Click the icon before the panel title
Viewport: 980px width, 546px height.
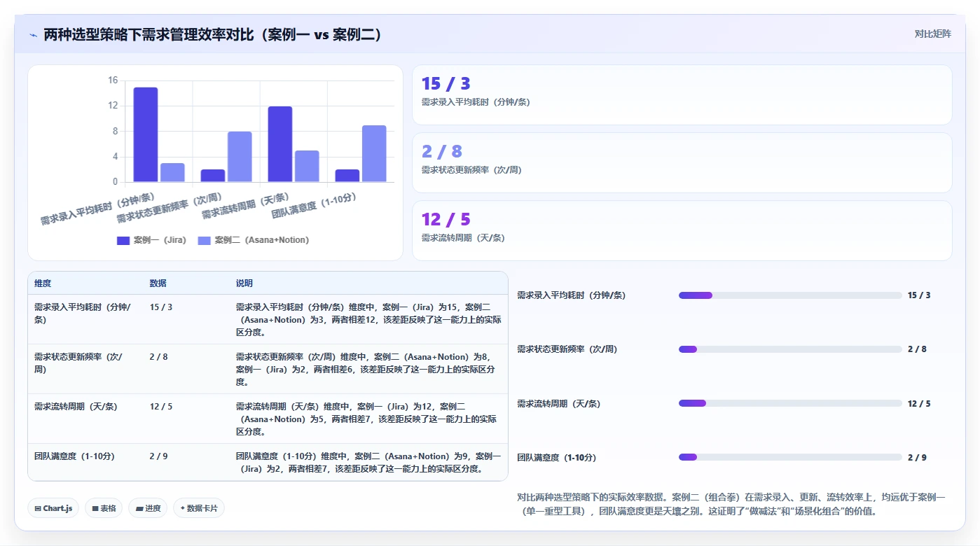(x=33, y=34)
